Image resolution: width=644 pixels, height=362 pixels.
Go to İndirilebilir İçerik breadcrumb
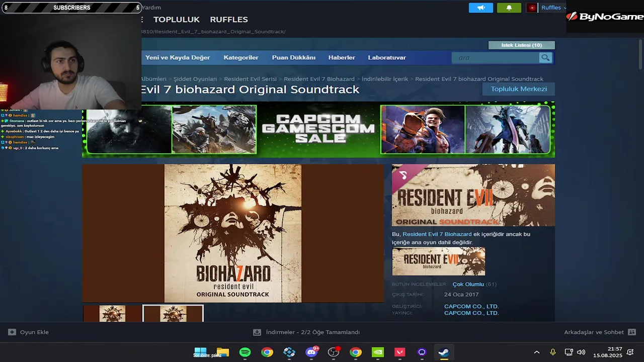click(385, 79)
